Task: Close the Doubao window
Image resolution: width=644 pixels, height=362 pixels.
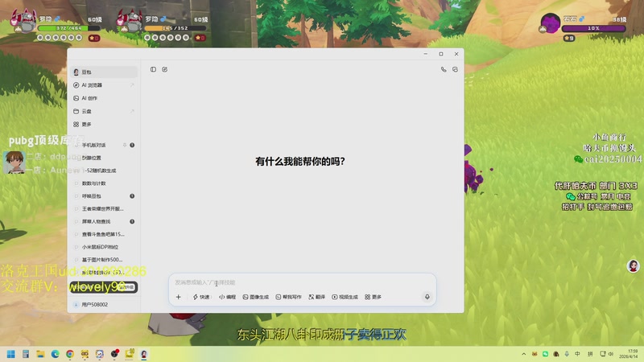Action: click(456, 54)
